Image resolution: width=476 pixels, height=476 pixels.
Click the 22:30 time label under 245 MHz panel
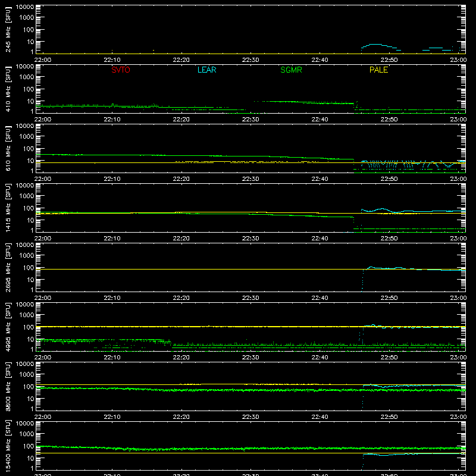click(x=250, y=60)
